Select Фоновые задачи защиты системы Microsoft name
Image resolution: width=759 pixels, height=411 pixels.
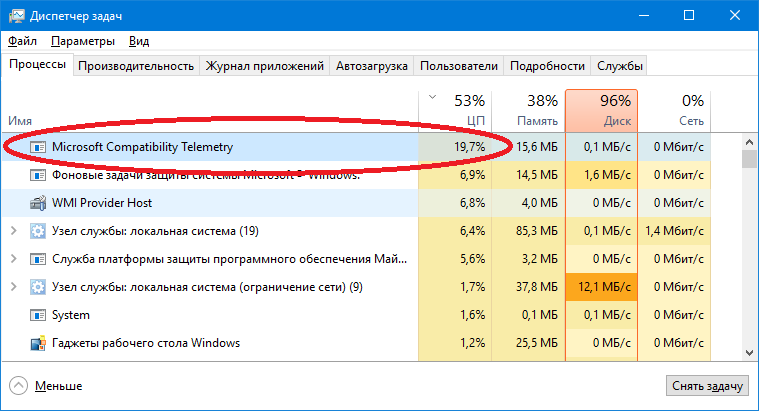[x=206, y=175]
